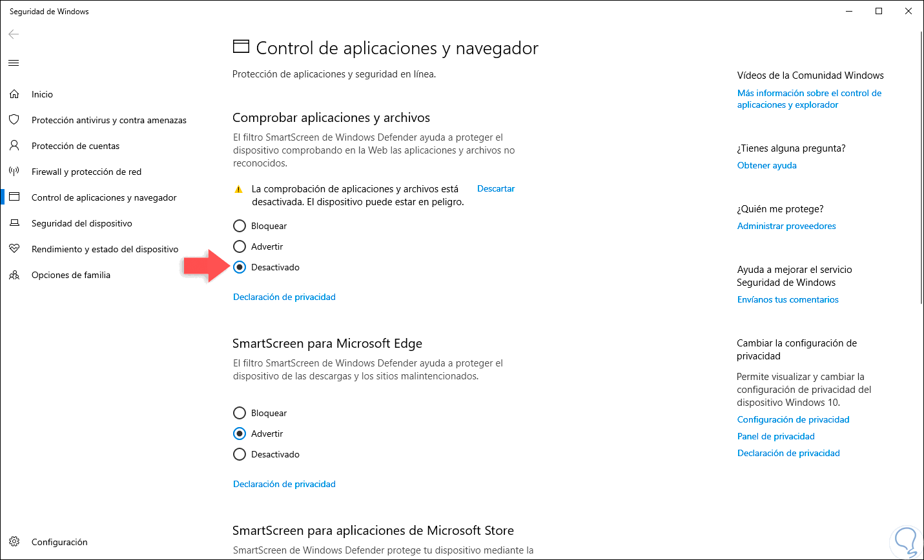Open Control de aplicaciones y navegador section
This screenshot has height=560, width=924.
click(104, 197)
